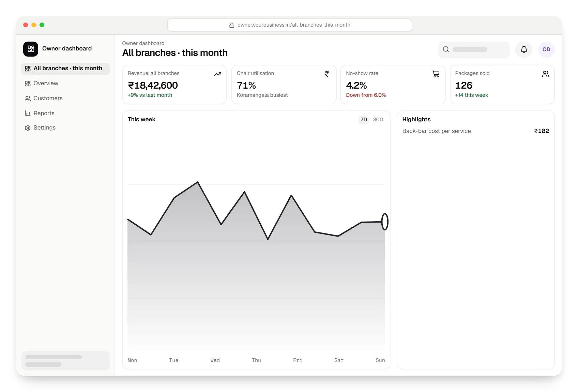Click the rupee icon on Chair utilisation card
This screenshot has width=578, height=392.
(x=327, y=74)
